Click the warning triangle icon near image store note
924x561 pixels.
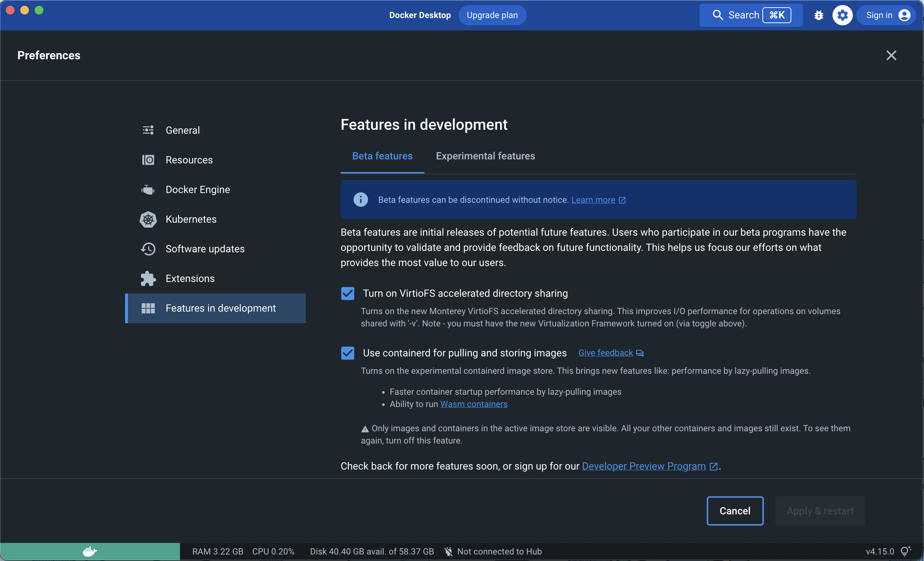(365, 429)
